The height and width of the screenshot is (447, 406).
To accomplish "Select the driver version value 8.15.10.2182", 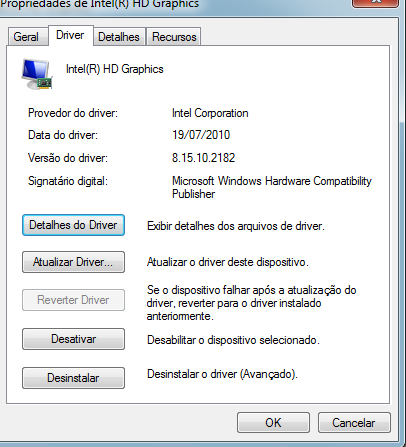I will [204, 158].
